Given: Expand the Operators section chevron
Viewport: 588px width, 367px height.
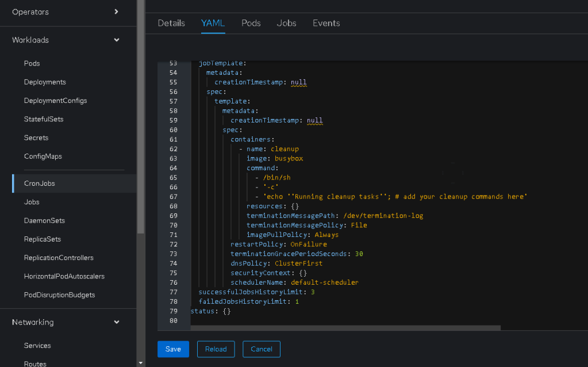Looking at the screenshot, I should point(116,12).
